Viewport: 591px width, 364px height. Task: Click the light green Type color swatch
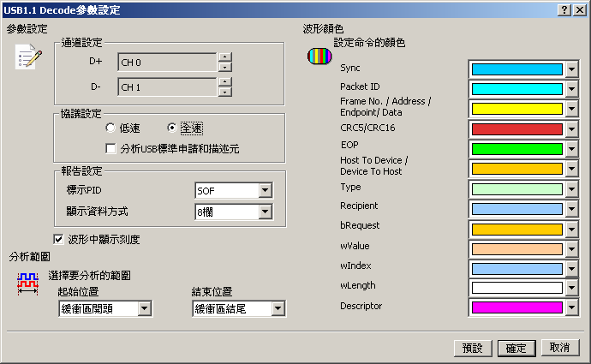517,189
